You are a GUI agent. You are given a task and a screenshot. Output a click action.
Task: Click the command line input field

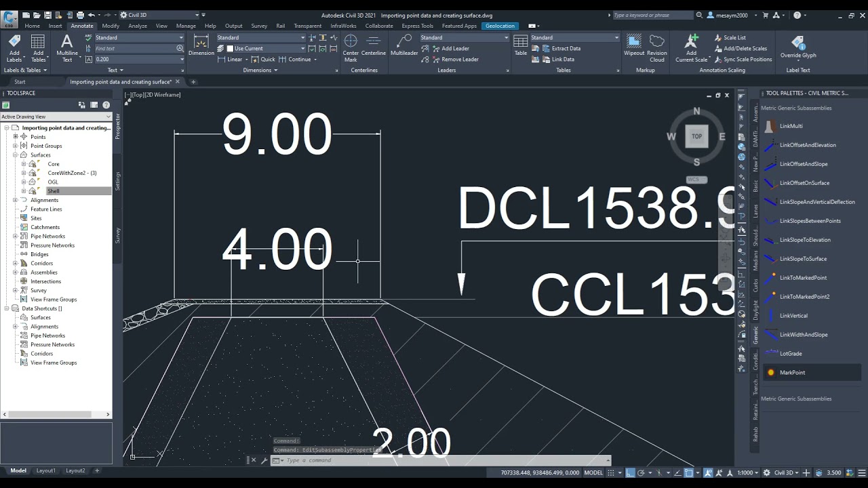(444, 460)
